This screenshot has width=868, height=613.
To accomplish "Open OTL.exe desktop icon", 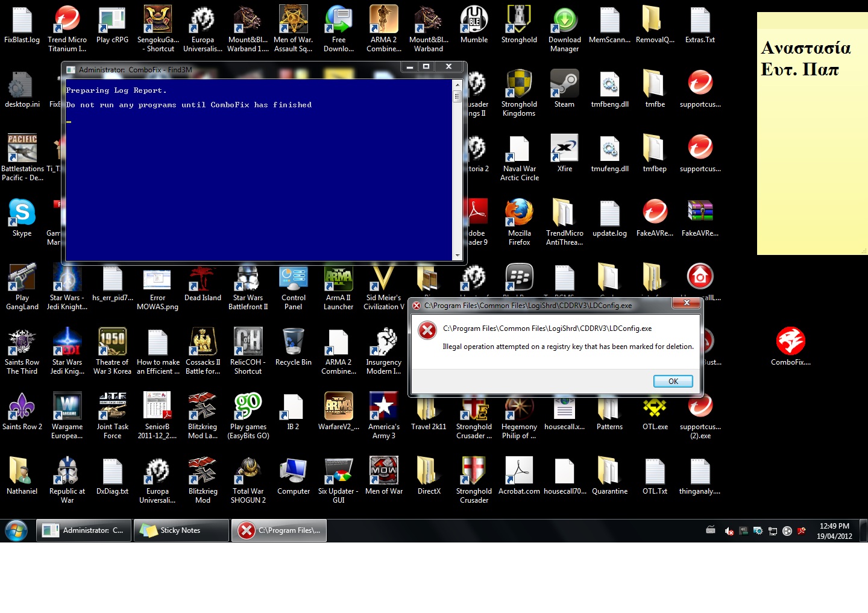I will [655, 411].
